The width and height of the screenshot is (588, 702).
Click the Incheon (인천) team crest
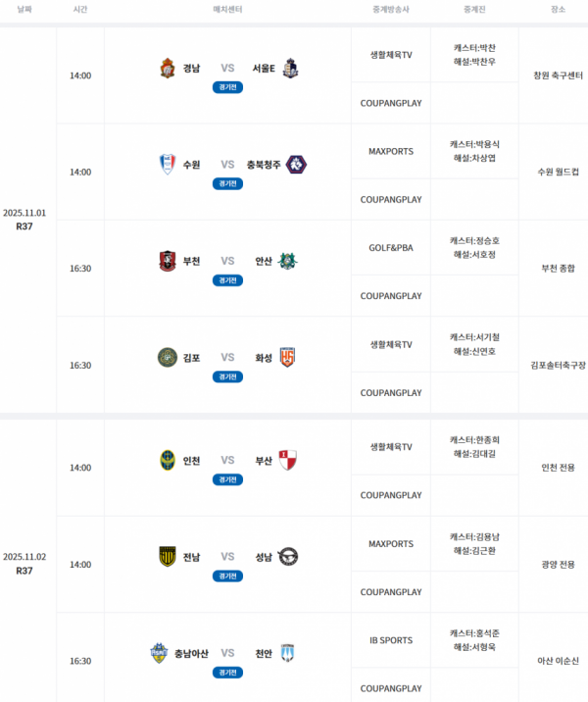pyautogui.click(x=168, y=460)
